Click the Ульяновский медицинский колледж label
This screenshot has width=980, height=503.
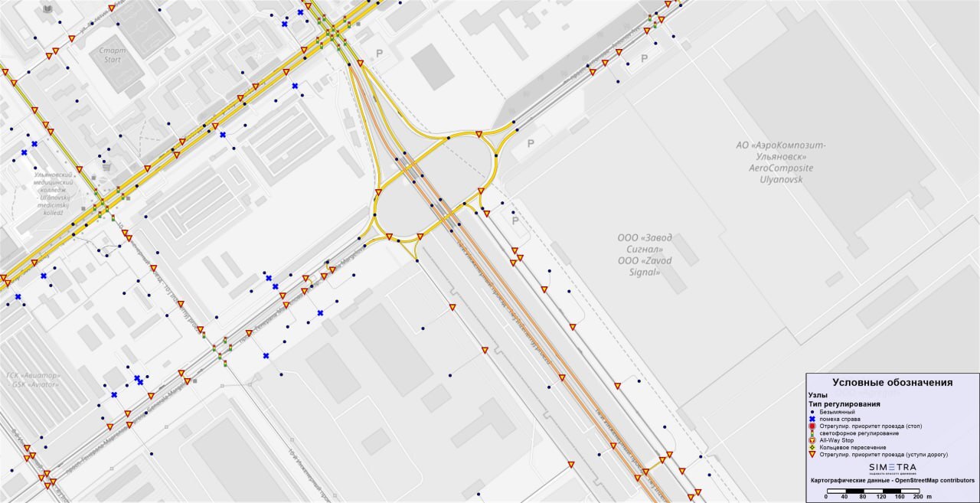coord(54,194)
